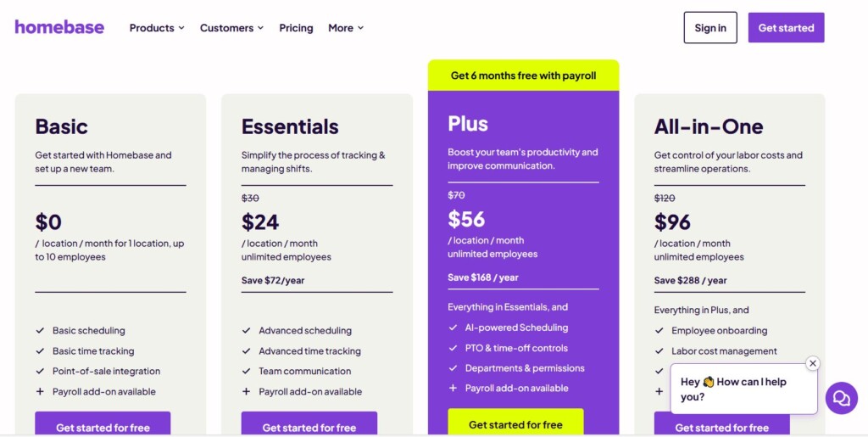Start free with the Essentials plan

click(309, 426)
